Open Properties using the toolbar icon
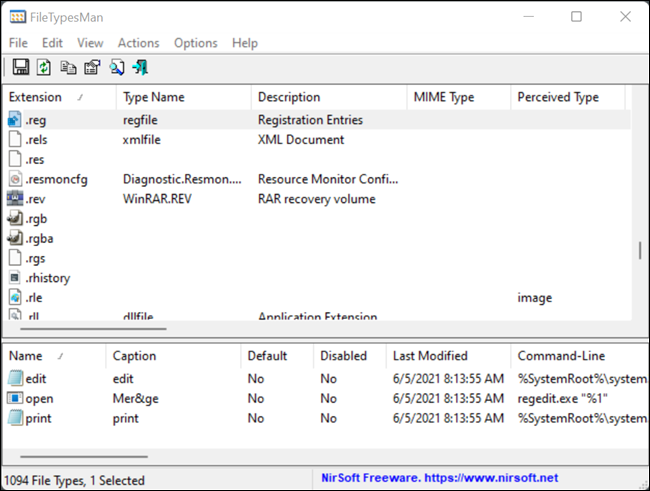650x491 pixels. (x=92, y=67)
